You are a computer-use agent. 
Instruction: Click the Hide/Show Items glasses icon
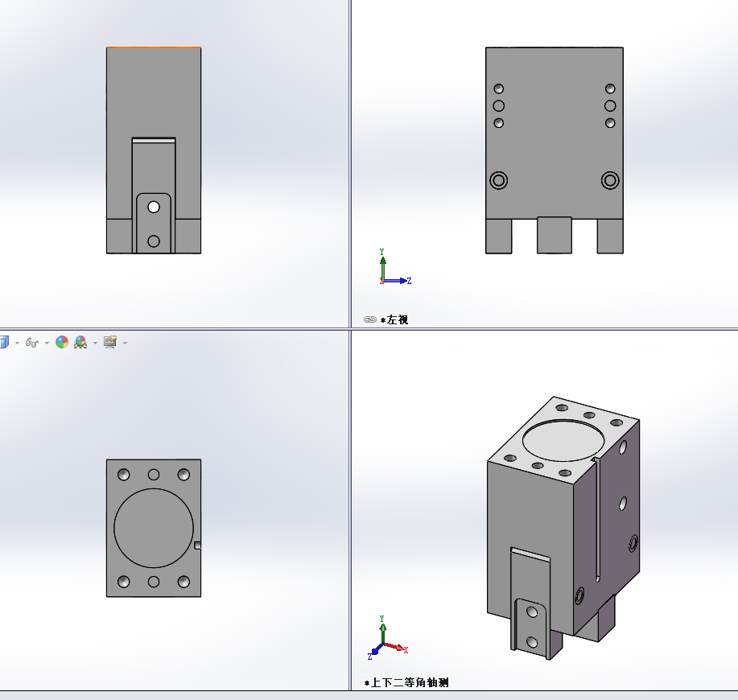(32, 343)
